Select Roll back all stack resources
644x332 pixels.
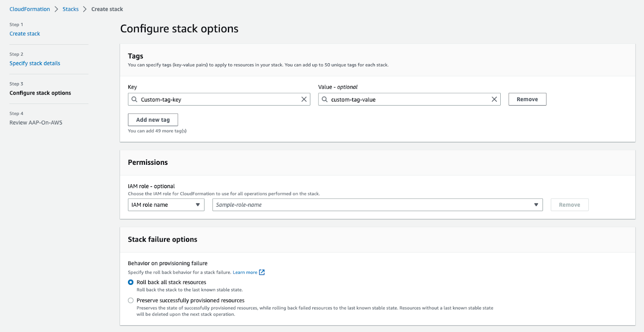(131, 282)
